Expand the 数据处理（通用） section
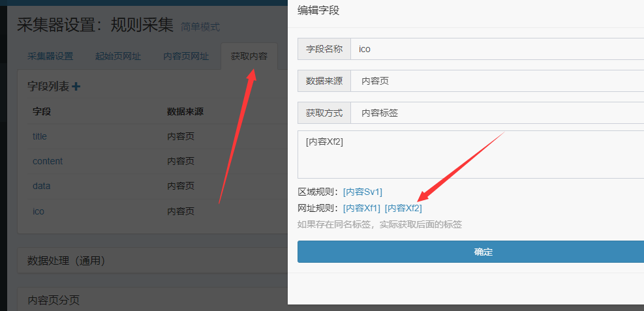 click(x=66, y=261)
